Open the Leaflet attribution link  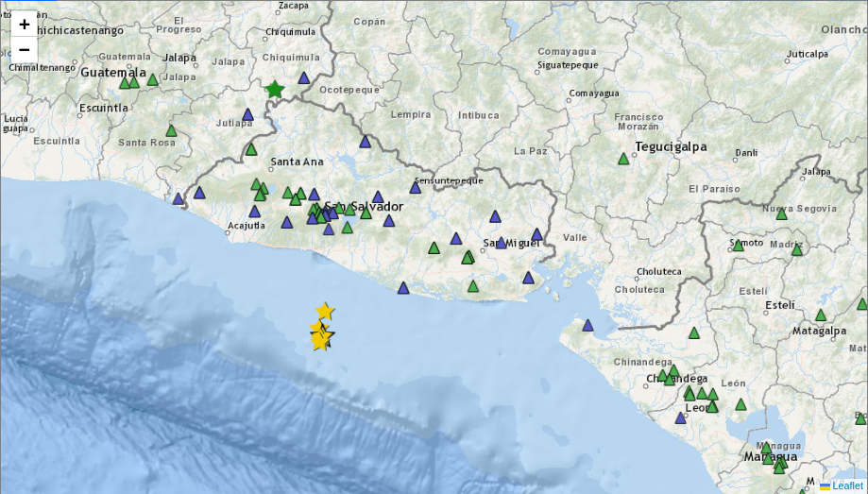click(x=847, y=485)
